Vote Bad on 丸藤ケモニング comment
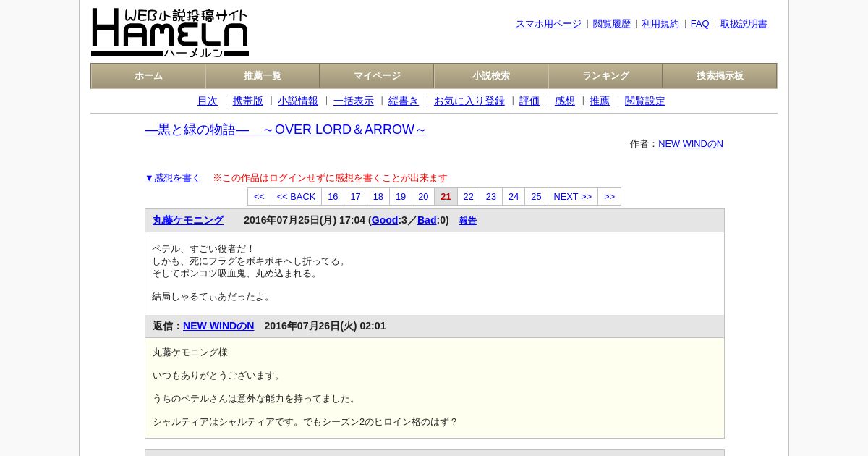The width and height of the screenshot is (868, 456). (x=427, y=220)
